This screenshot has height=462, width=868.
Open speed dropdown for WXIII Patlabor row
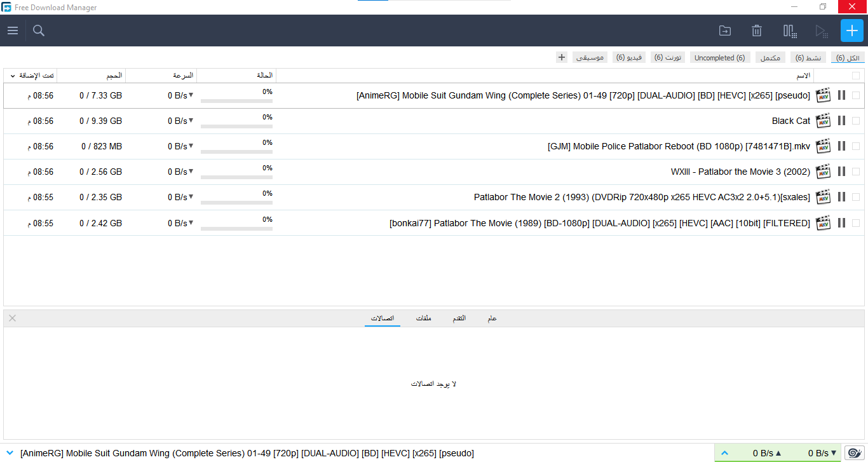[191, 172]
